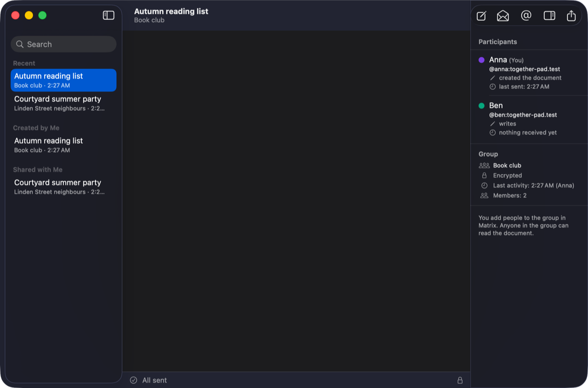Click the Created by Me section header
The height and width of the screenshot is (388, 588).
(x=36, y=128)
